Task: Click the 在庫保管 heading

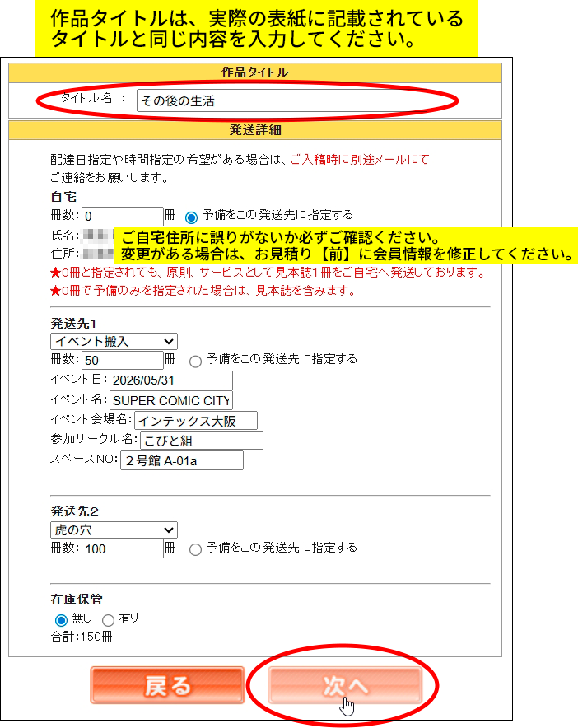Action: click(x=76, y=600)
